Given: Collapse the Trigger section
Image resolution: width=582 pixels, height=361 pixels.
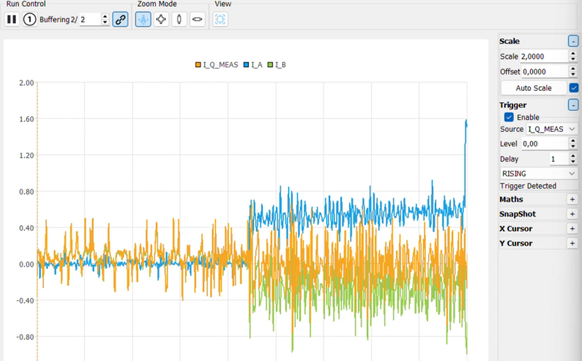Looking at the screenshot, I should point(573,105).
